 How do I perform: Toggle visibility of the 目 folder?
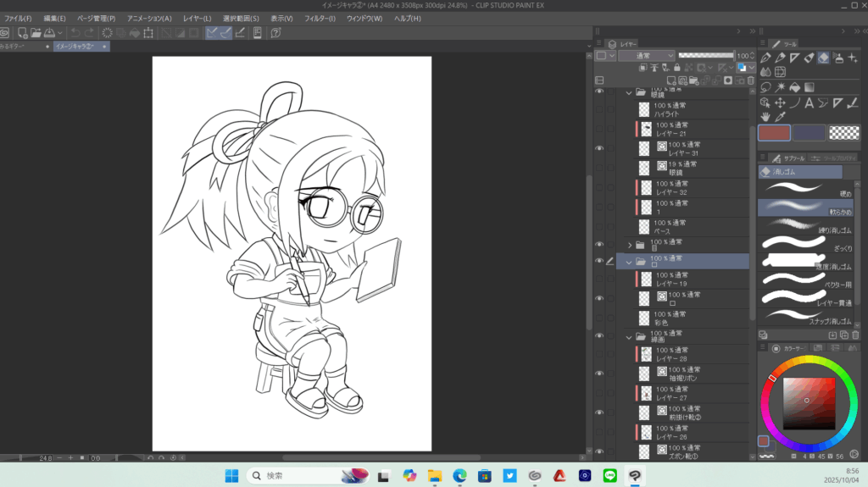click(599, 245)
